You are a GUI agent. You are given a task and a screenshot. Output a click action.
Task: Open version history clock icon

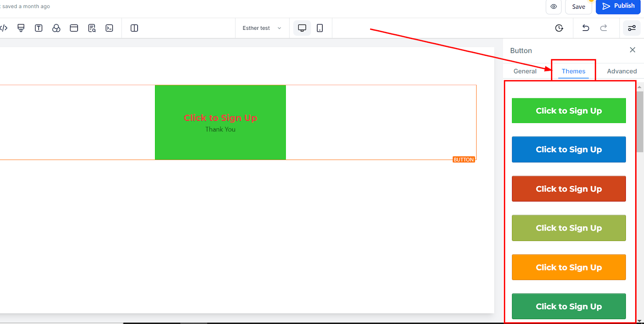559,28
